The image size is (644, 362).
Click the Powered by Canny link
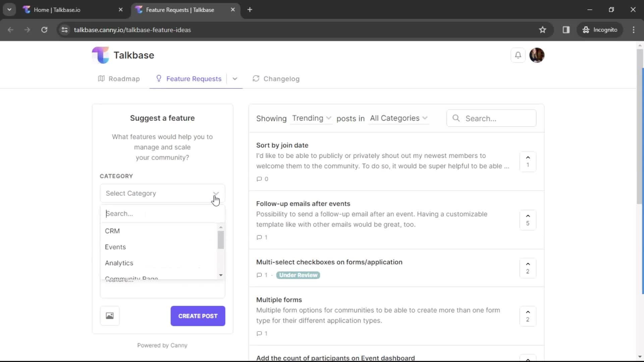[x=162, y=345]
